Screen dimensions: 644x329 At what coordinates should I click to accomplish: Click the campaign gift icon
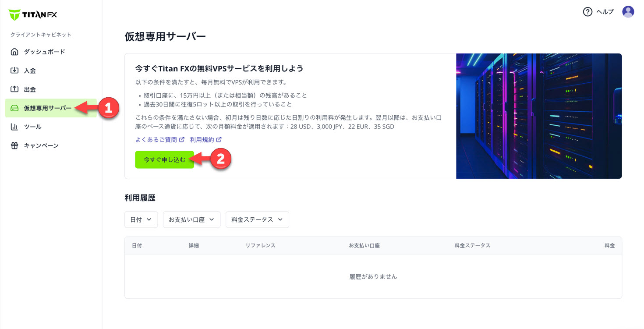14,145
